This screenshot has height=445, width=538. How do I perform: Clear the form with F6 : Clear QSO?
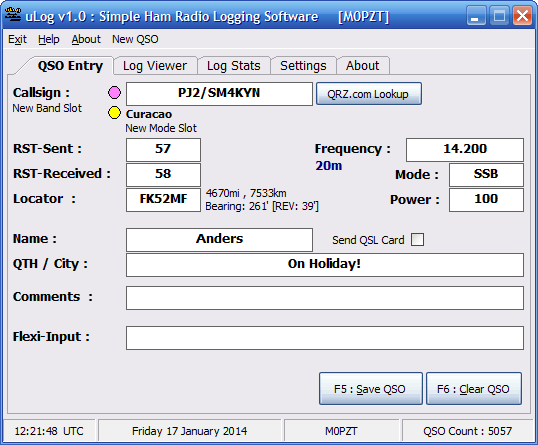474,389
